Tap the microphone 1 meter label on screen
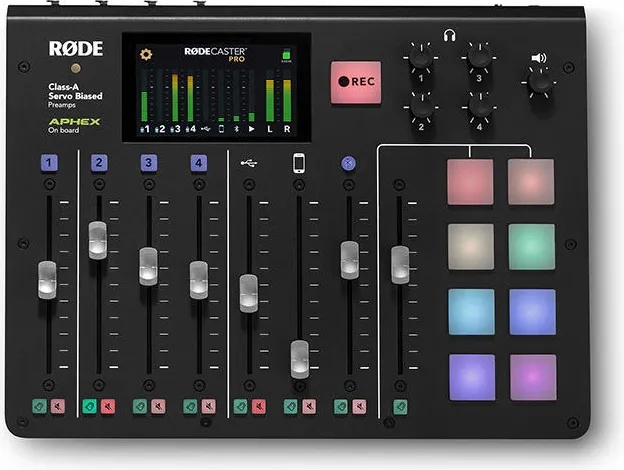624x470 pixels. point(145,129)
